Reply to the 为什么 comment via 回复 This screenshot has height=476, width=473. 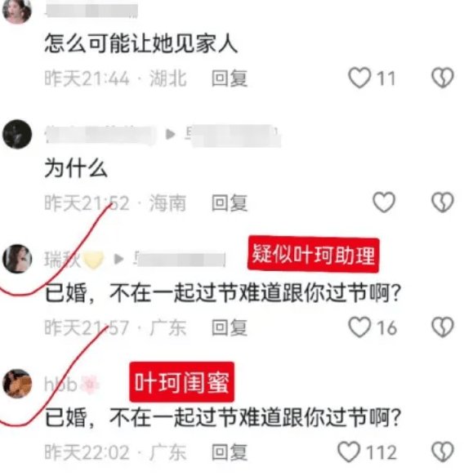pyautogui.click(x=230, y=202)
